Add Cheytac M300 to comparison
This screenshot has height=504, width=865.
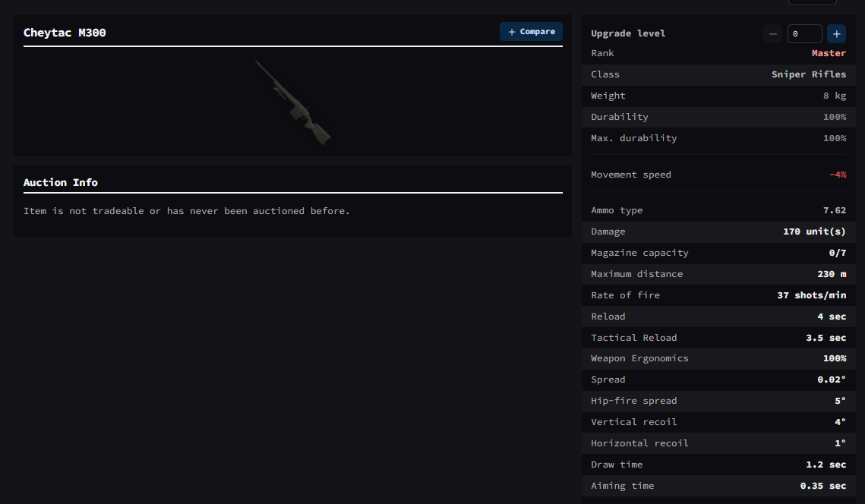tap(531, 31)
